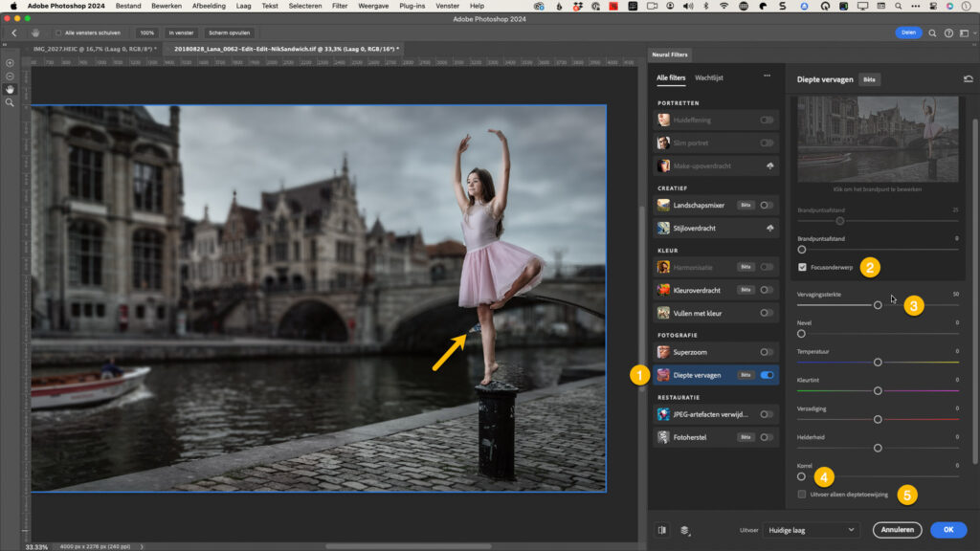Screen dimensions: 980x551
Task: Click the Verzadiging slider handle
Action: 878,419
